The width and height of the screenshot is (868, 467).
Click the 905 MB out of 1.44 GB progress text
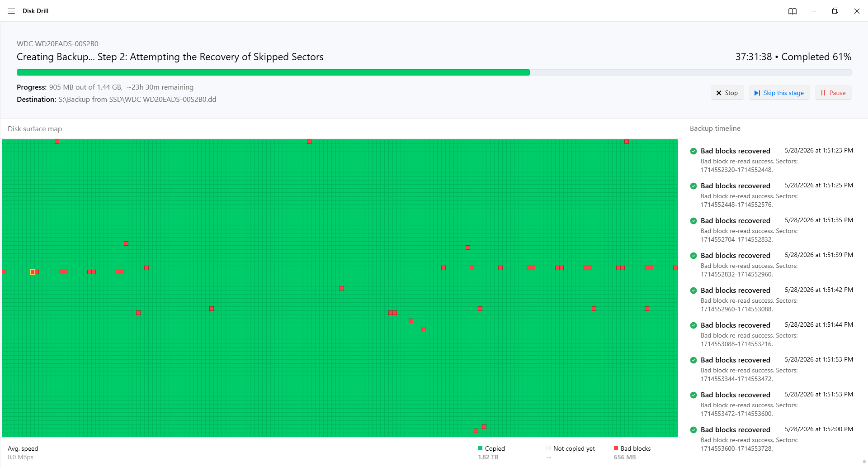pyautogui.click(x=85, y=87)
